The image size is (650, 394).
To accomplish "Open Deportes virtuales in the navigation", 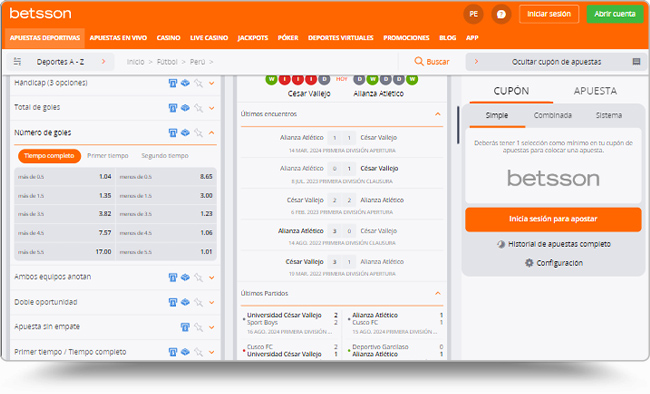I will tap(341, 38).
